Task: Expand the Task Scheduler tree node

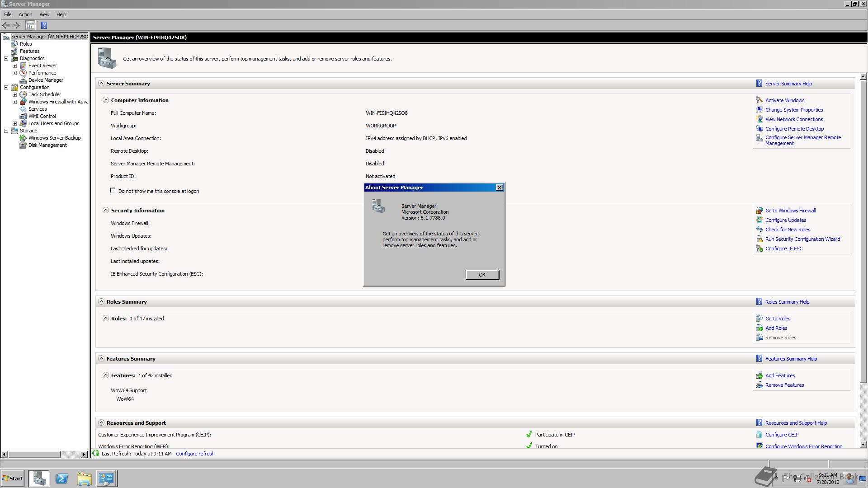Action: click(14, 94)
